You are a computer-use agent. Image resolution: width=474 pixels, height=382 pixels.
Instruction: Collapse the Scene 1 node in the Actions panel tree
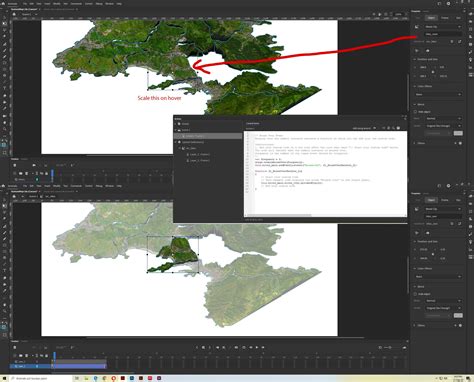[x=176, y=130]
